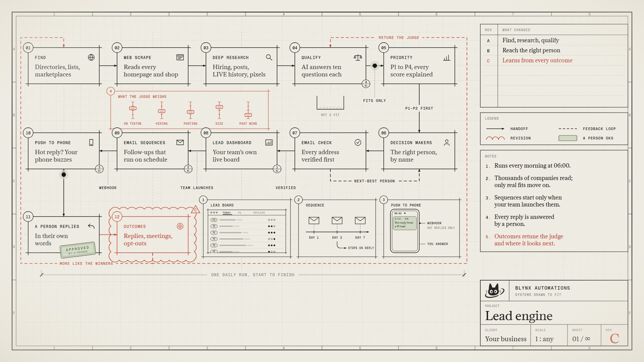Click the red revision letter C in title block
The image size is (644, 362).
[x=614, y=339]
